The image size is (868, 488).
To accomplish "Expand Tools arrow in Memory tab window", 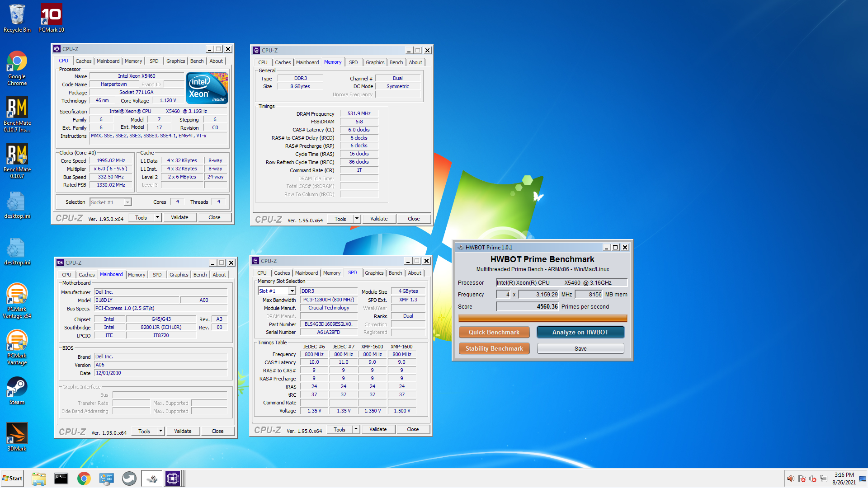I will [x=357, y=219].
